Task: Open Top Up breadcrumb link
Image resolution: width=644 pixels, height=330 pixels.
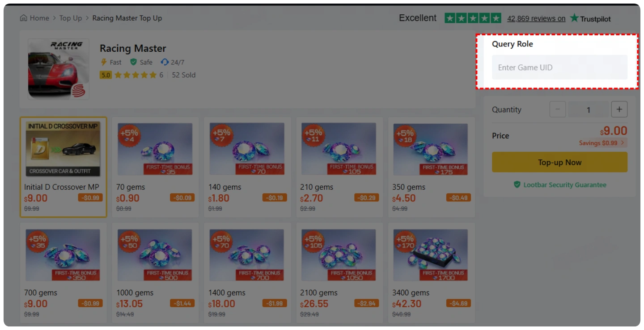Action: pyautogui.click(x=71, y=18)
